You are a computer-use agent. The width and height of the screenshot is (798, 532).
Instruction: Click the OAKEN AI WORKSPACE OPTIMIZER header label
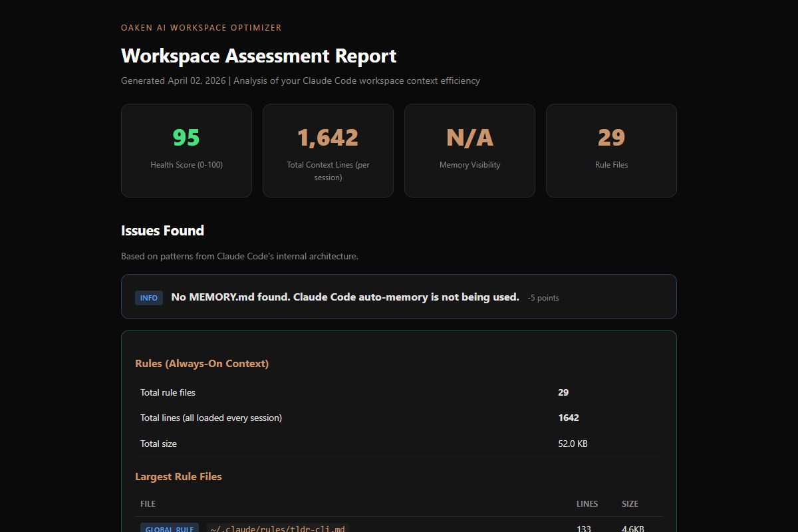(x=201, y=27)
